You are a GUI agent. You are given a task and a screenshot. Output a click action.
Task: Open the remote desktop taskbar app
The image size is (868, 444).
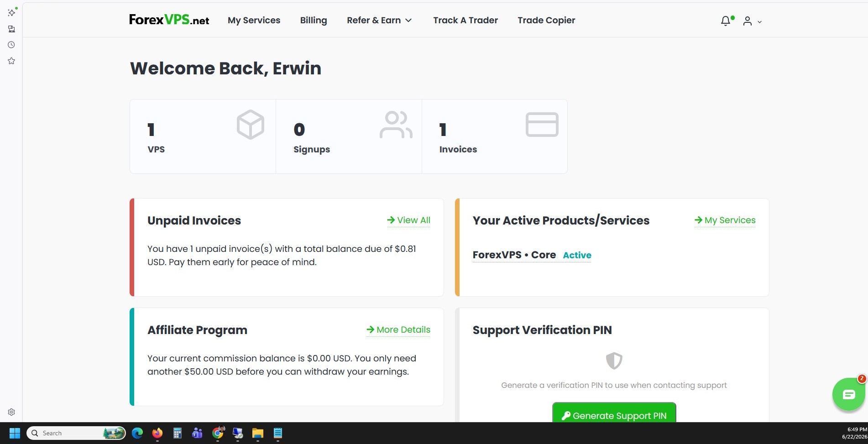pyautogui.click(x=238, y=433)
